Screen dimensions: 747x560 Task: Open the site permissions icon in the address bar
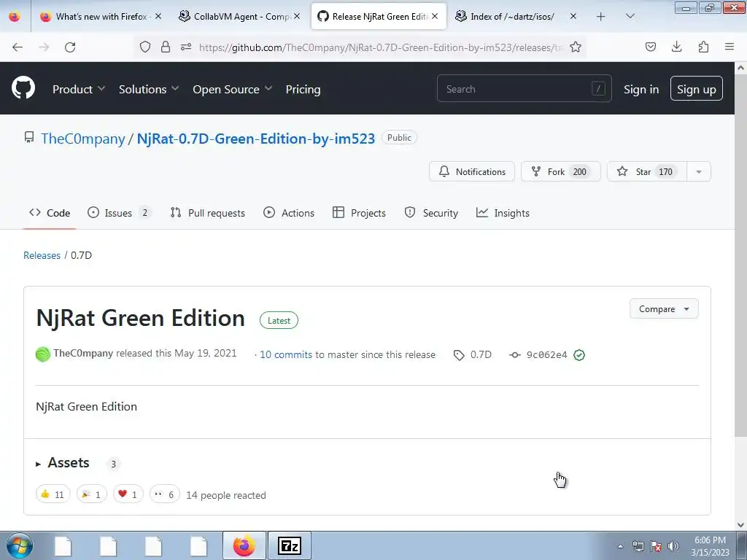coord(186,47)
